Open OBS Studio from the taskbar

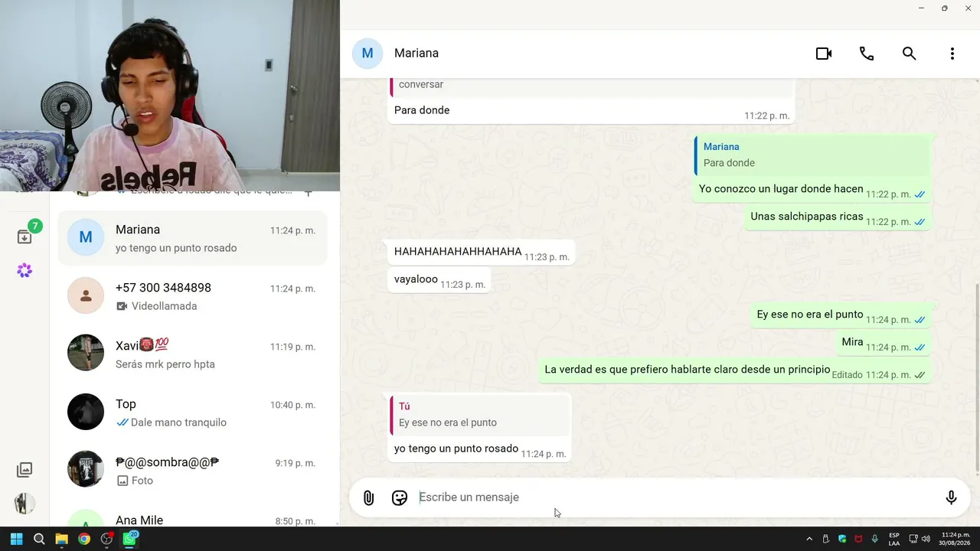[107, 539]
